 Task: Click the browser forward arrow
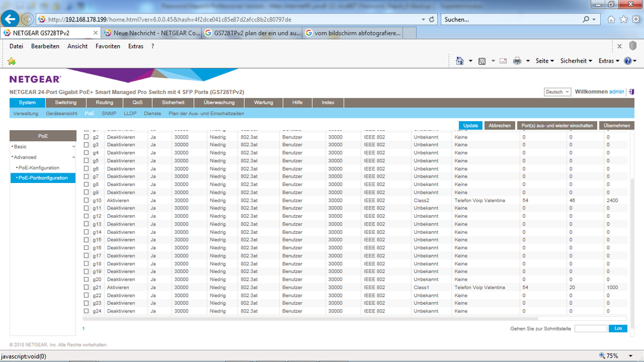click(27, 19)
